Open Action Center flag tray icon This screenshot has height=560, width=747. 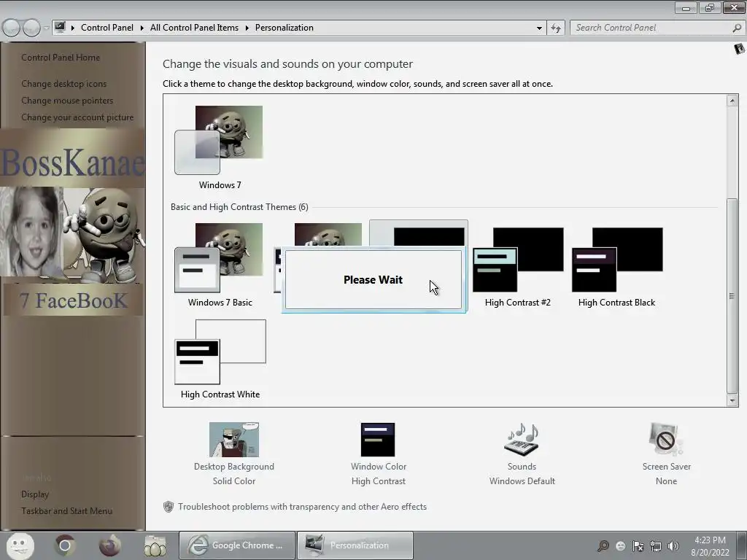pyautogui.click(x=638, y=545)
